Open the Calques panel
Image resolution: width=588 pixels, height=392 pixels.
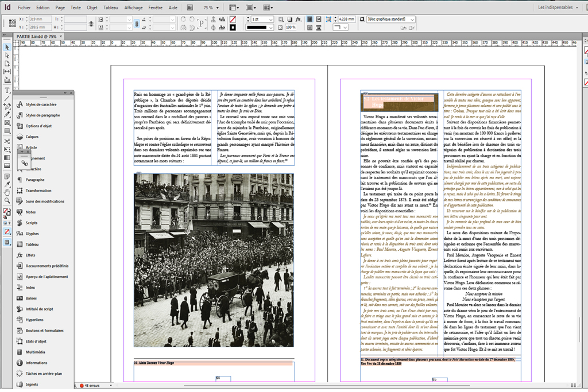click(32, 137)
